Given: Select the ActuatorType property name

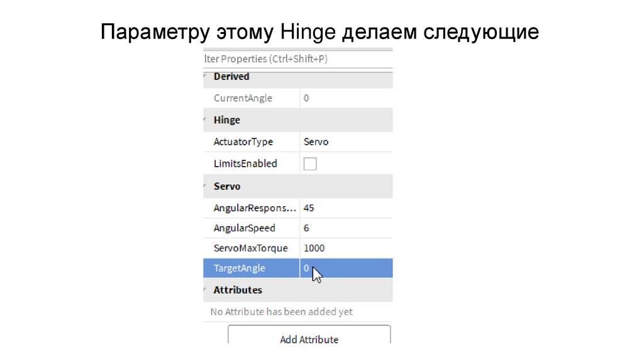Looking at the screenshot, I should click(243, 142).
